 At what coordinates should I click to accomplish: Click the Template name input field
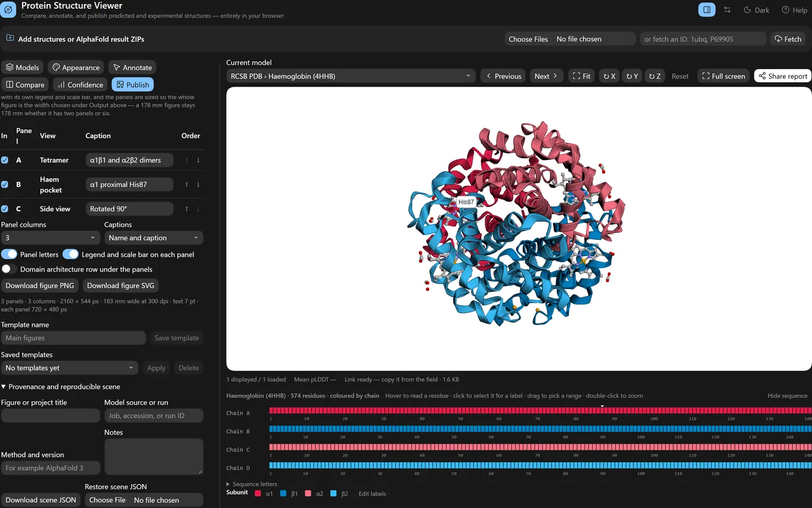pos(73,338)
